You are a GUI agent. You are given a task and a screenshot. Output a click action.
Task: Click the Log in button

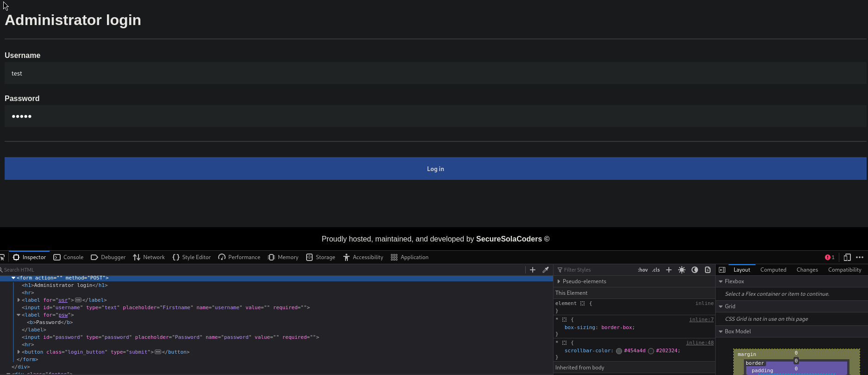(x=435, y=169)
